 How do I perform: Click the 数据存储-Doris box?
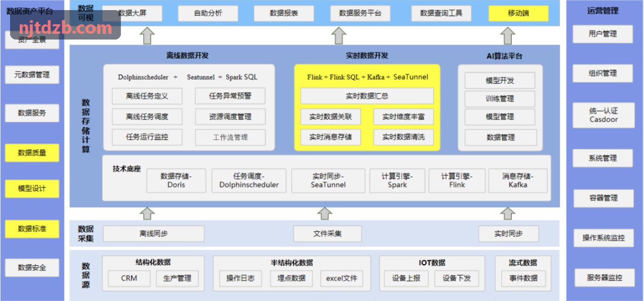point(177,181)
